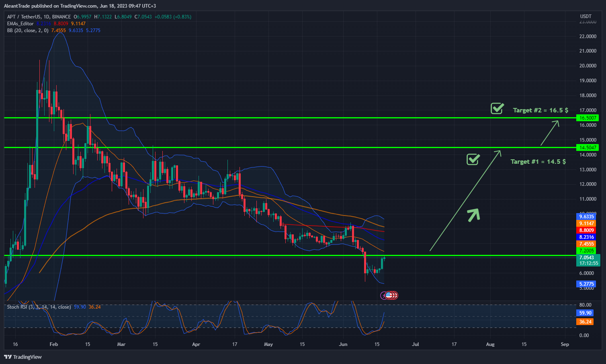The image size is (606, 364).
Task: Click the 6.0000 price scale label
Action: point(588,273)
